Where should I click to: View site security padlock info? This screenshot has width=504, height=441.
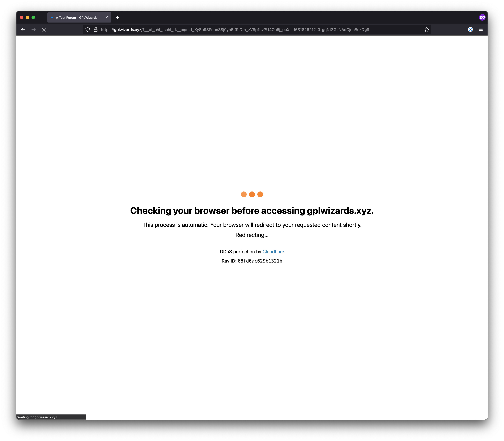[x=96, y=30]
